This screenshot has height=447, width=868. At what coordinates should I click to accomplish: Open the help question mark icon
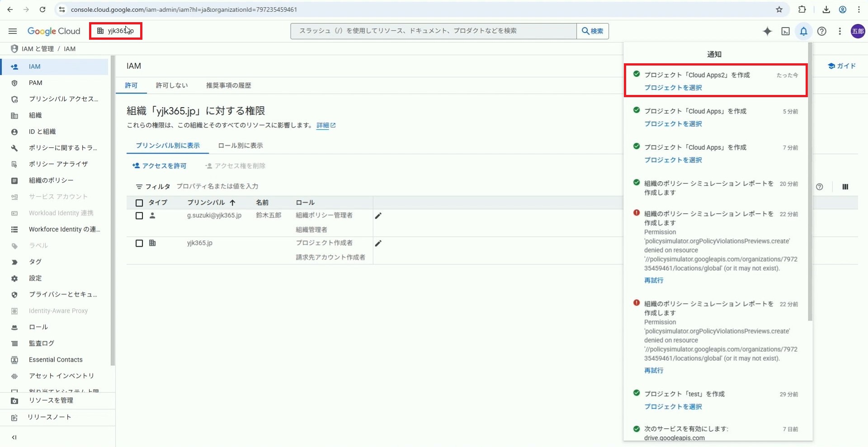tap(822, 31)
